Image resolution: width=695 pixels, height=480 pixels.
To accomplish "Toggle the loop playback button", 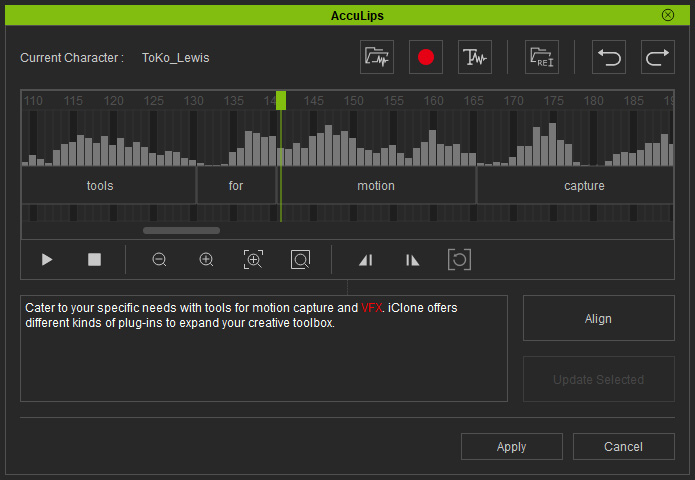I will pyautogui.click(x=459, y=260).
